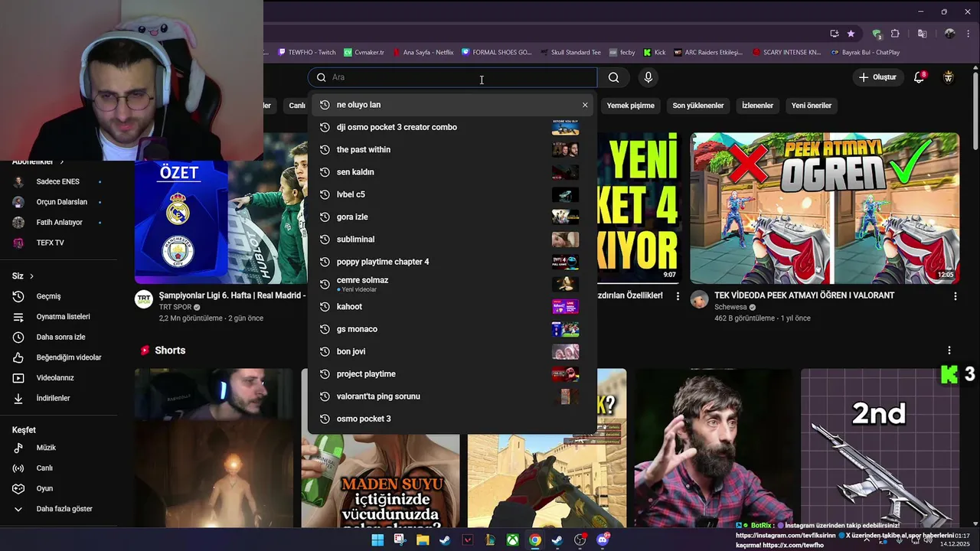The image size is (980, 551).
Task: Select 'dji osmo pocket 3 creator combo' suggestion
Action: coord(452,127)
